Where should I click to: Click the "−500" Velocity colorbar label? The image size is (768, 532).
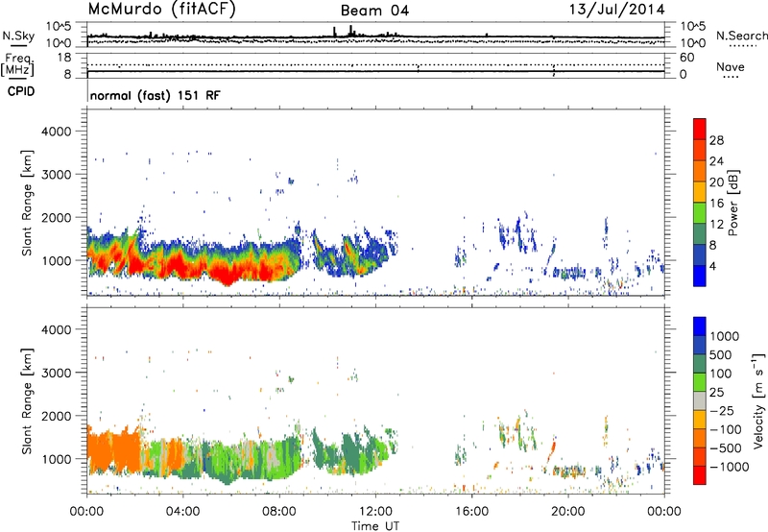[x=726, y=447]
